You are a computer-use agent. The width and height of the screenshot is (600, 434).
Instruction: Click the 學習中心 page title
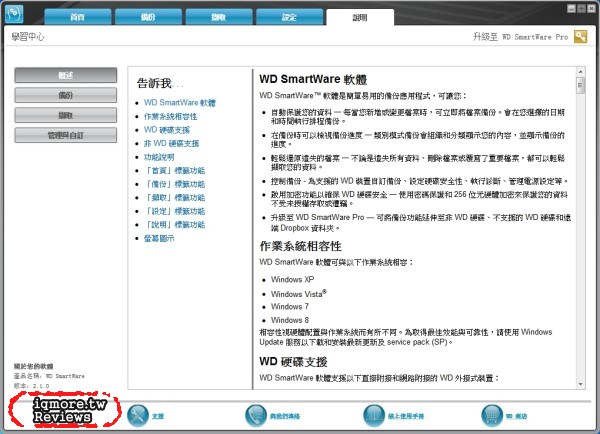click(x=28, y=37)
